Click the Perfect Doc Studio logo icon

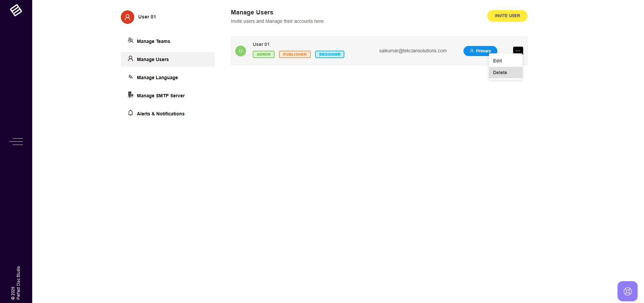pyautogui.click(x=16, y=10)
